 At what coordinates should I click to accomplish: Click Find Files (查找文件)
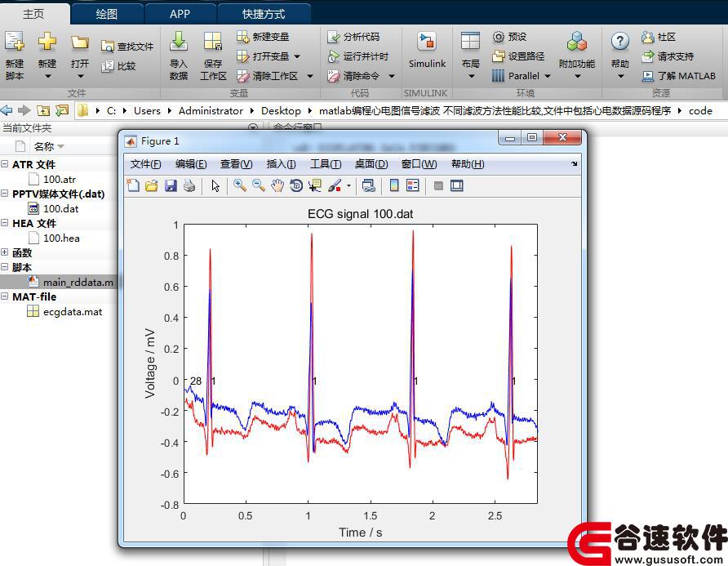tap(127, 46)
